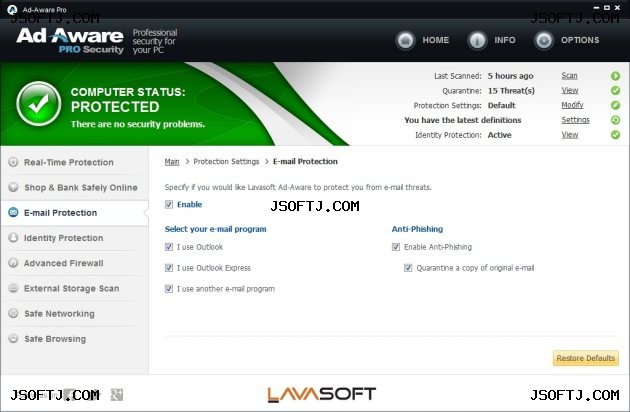Click View link for Identity Protection

point(570,135)
